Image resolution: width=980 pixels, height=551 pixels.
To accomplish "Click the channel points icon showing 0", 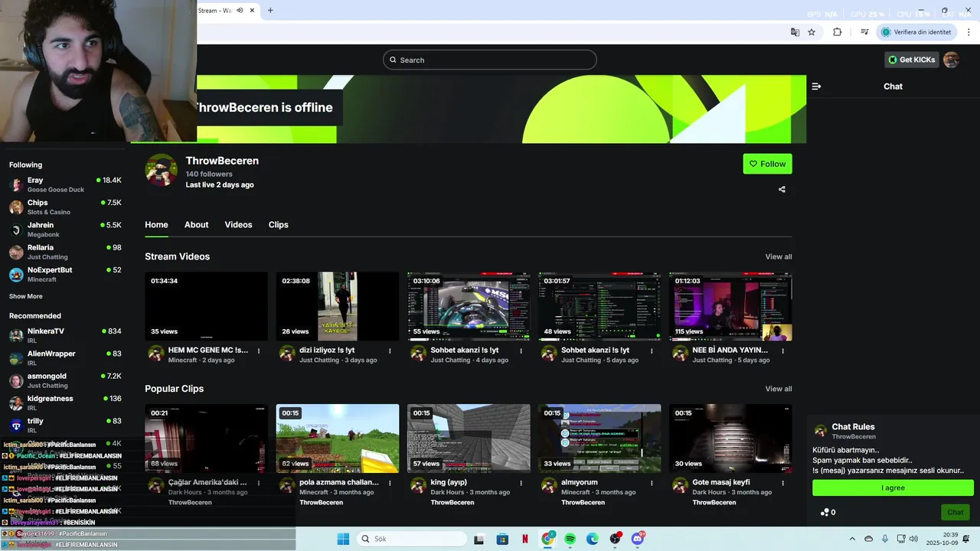I will tap(828, 512).
